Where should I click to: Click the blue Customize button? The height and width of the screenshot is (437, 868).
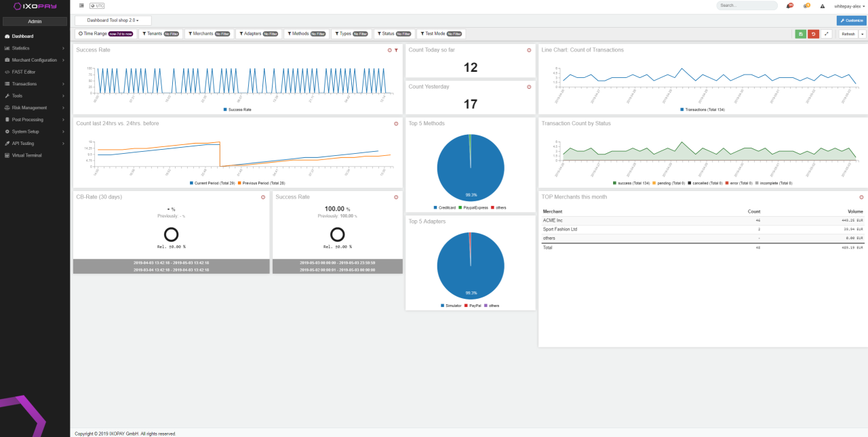(x=851, y=20)
